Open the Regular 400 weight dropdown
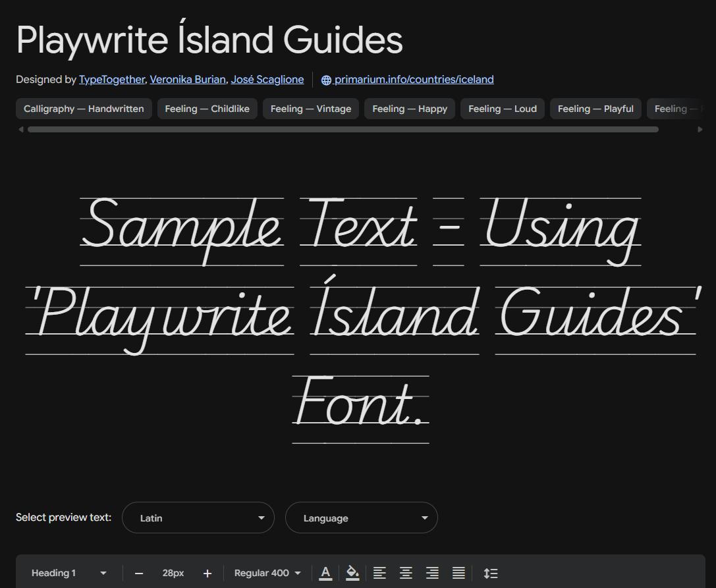Screen dimensions: 716x588 tap(267, 573)
